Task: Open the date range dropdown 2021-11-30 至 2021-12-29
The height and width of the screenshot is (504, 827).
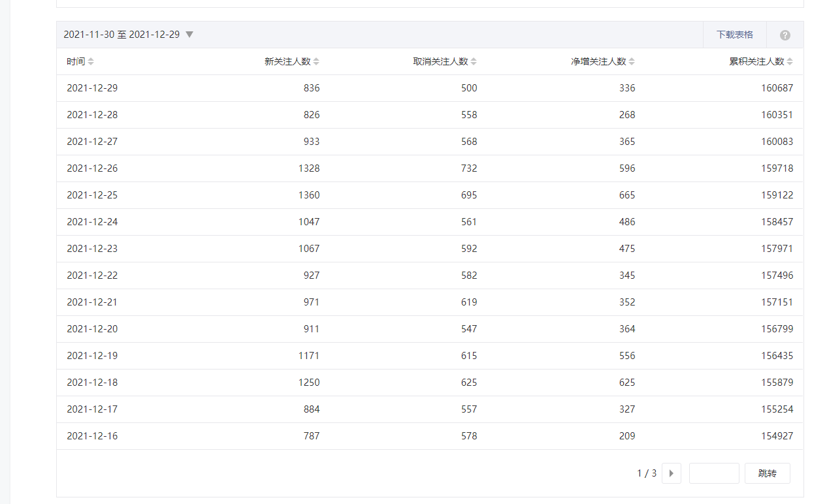Action: [129, 35]
